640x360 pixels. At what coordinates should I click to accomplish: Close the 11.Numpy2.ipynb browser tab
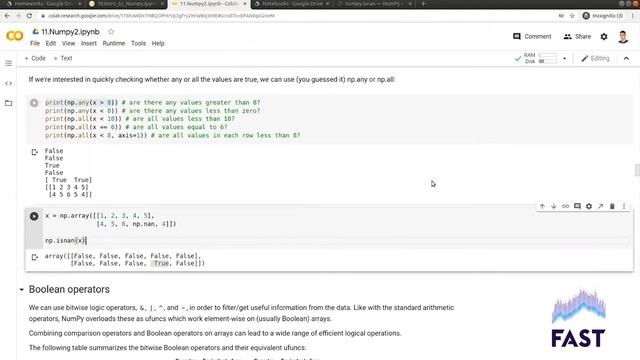tap(245, 4)
